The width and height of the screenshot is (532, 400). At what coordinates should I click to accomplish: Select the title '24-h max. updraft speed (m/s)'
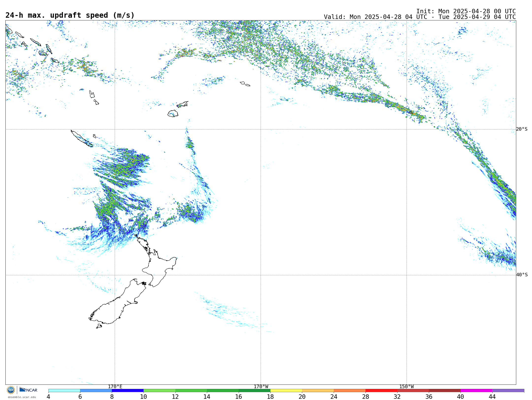pyautogui.click(x=70, y=15)
